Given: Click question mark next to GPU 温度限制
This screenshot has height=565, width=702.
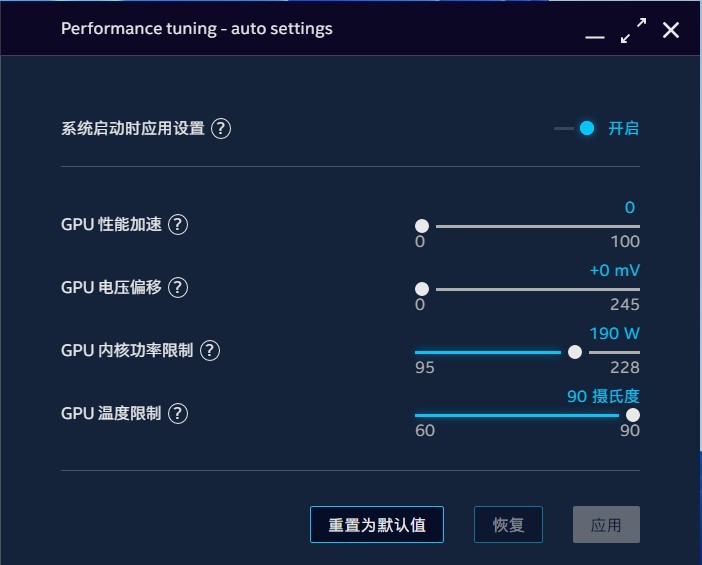Looking at the screenshot, I should click(x=177, y=413).
